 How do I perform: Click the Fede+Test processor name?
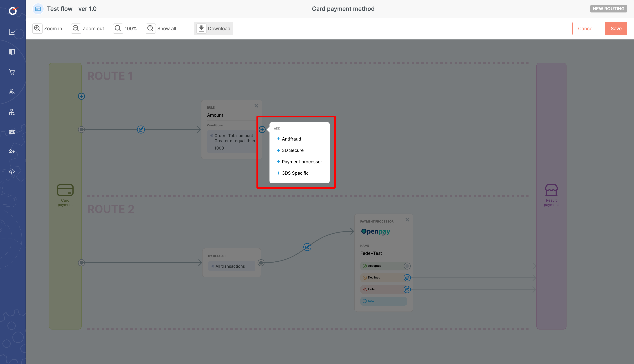point(371,254)
